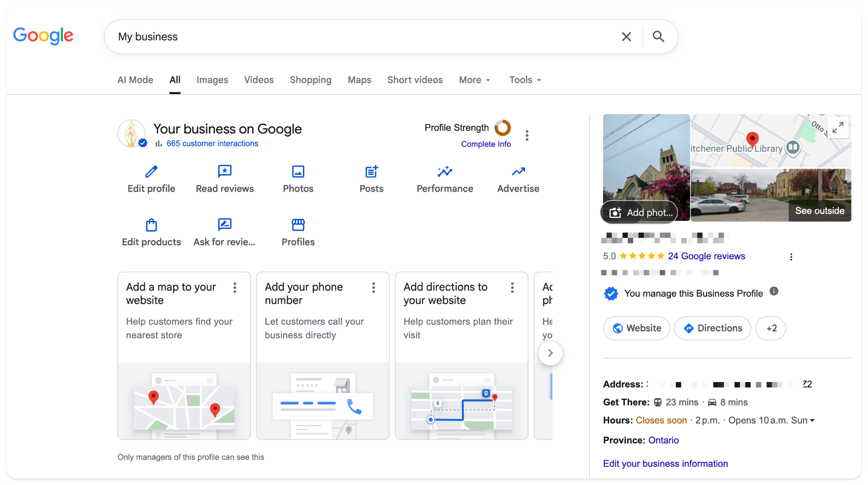868x485 pixels.
Task: Open 665 customer interactions link
Action: (212, 144)
